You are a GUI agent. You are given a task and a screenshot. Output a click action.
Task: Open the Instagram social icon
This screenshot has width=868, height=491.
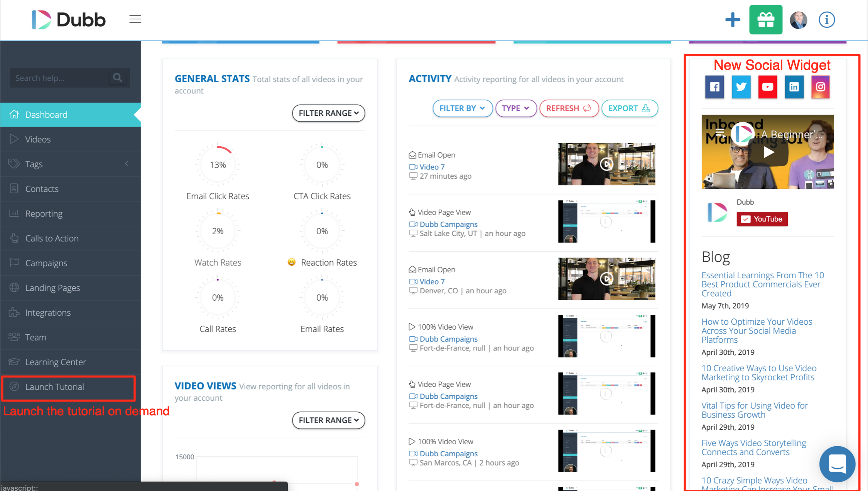(820, 87)
